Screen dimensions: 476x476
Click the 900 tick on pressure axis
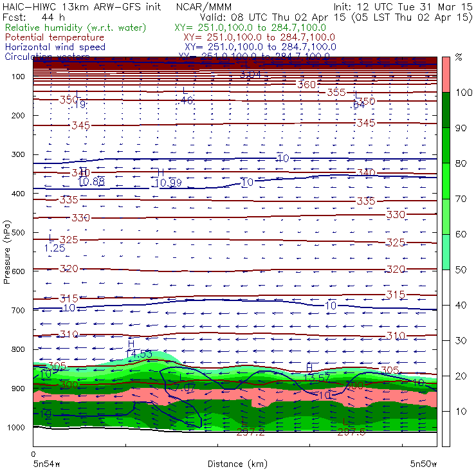tap(18, 389)
